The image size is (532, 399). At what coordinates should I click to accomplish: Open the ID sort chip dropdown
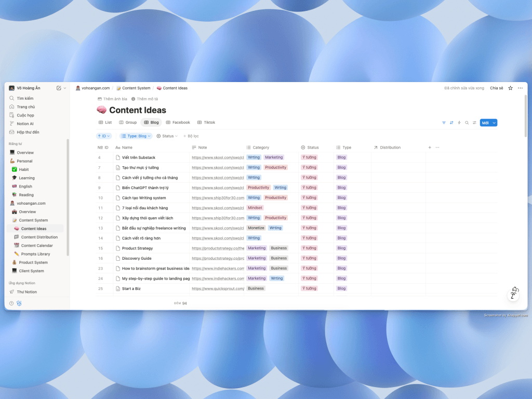pyautogui.click(x=104, y=136)
